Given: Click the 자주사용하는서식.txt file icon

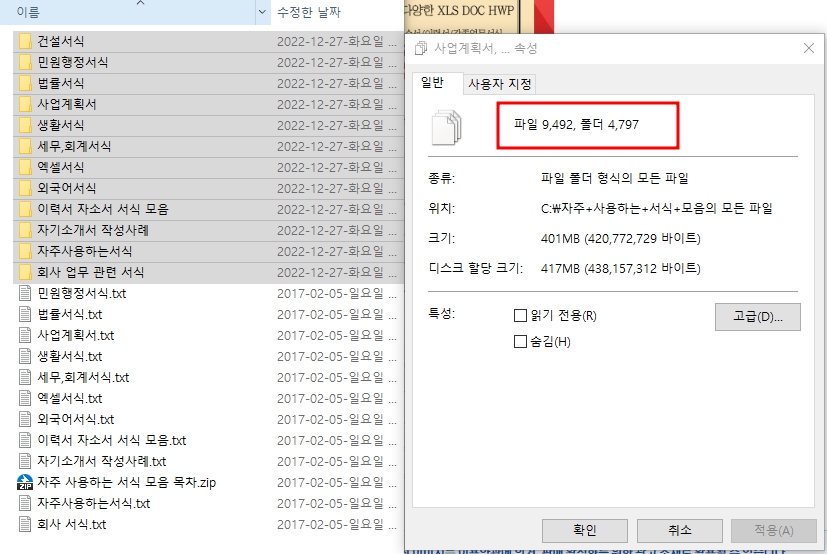Looking at the screenshot, I should (25, 503).
